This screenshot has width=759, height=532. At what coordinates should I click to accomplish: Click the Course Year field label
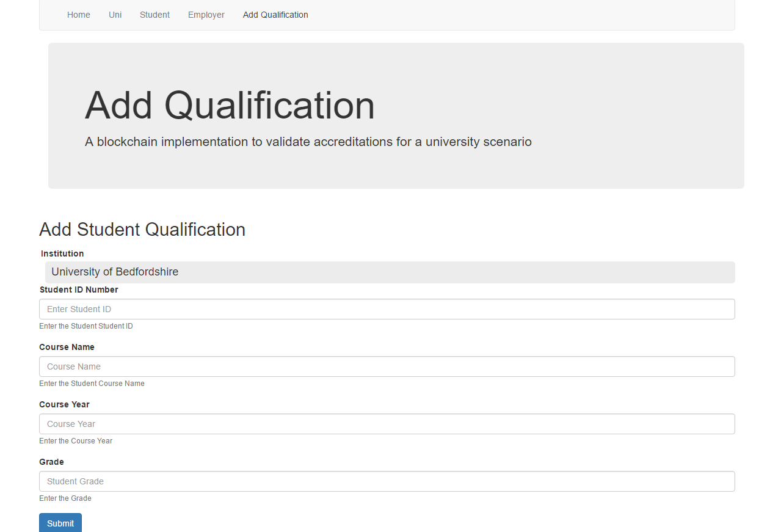(64, 404)
